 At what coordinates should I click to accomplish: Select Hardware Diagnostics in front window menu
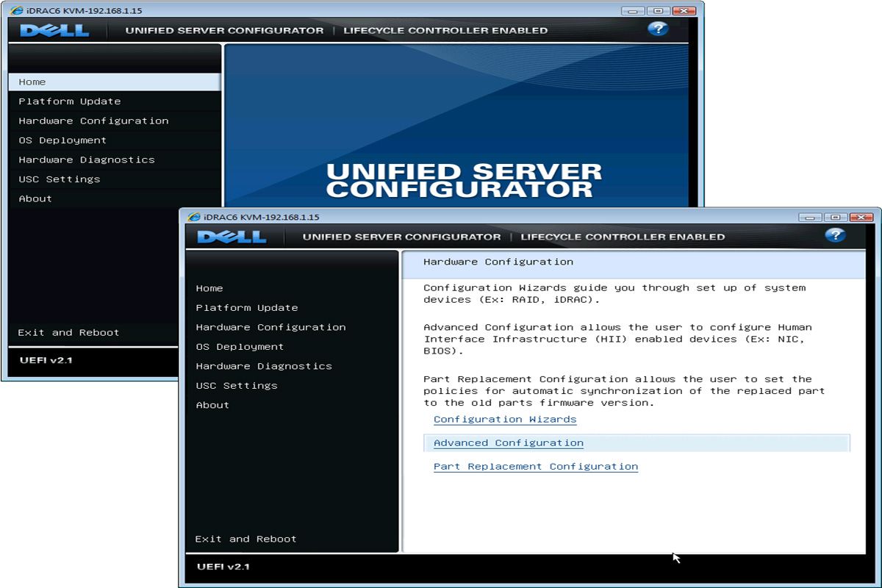click(264, 366)
